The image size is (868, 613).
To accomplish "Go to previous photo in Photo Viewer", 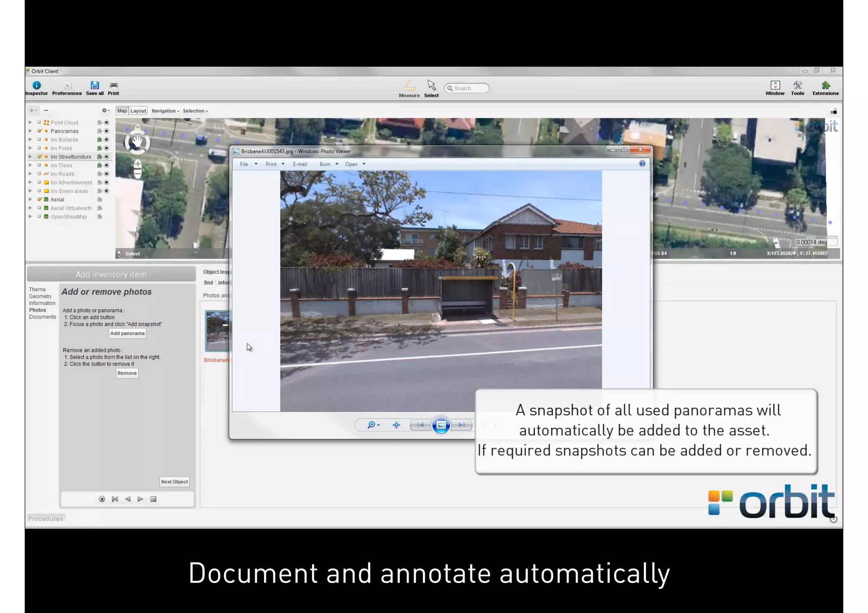I will coord(420,425).
